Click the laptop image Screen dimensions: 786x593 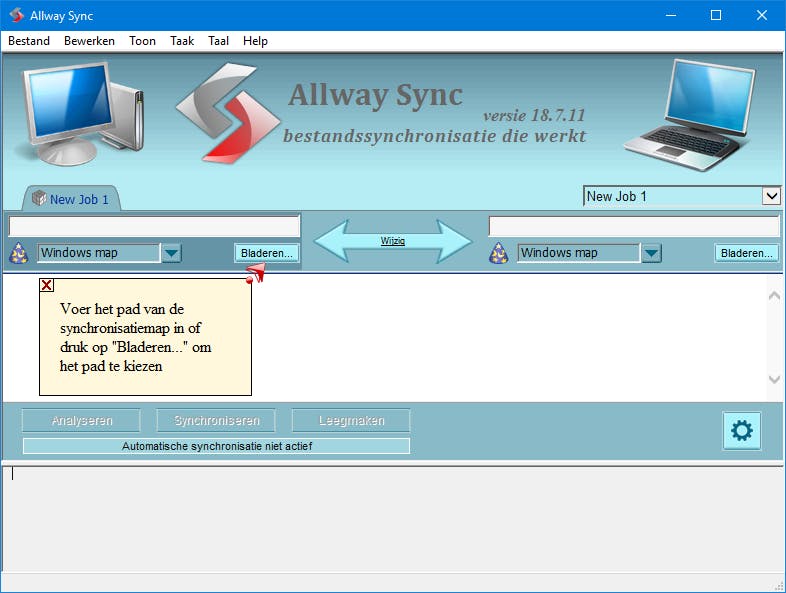pos(690,115)
